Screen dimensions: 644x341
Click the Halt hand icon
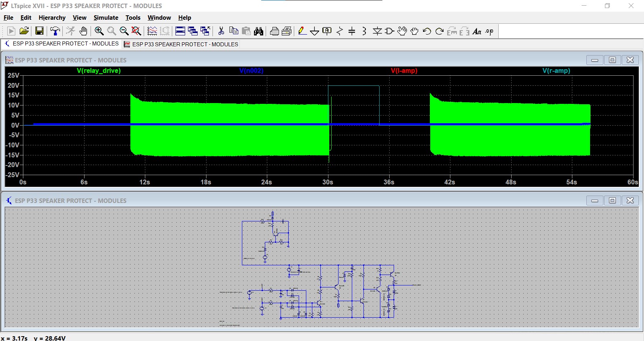click(x=83, y=31)
